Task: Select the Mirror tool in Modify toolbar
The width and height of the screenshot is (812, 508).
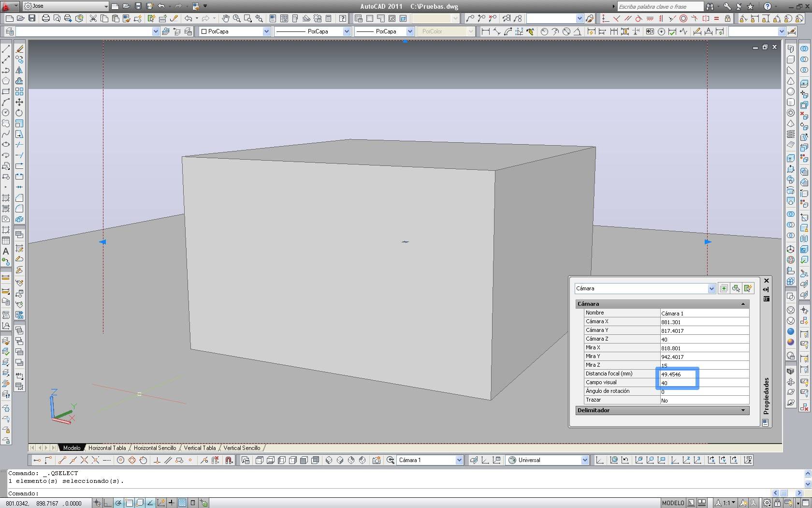Action: (x=19, y=70)
